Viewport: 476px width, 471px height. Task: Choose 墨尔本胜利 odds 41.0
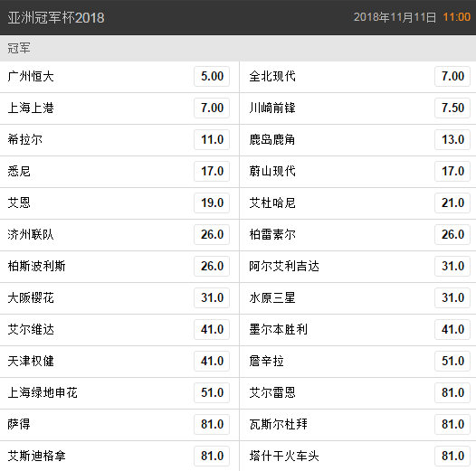tap(452, 329)
